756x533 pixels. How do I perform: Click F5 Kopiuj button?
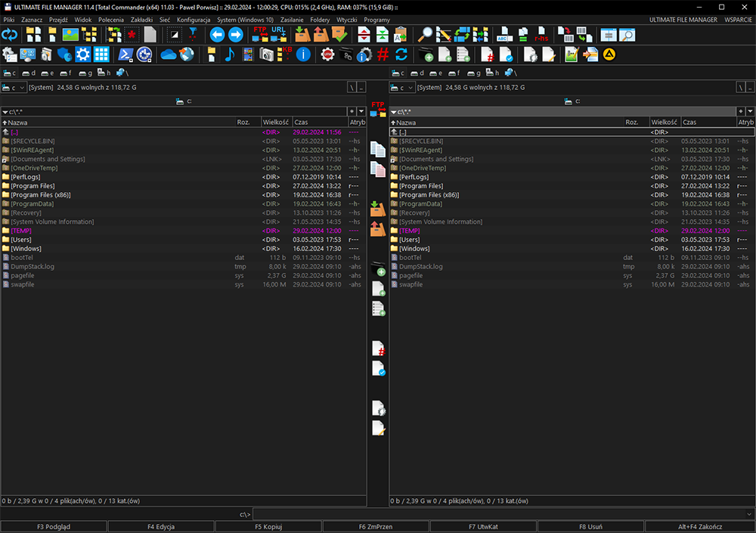(x=268, y=527)
